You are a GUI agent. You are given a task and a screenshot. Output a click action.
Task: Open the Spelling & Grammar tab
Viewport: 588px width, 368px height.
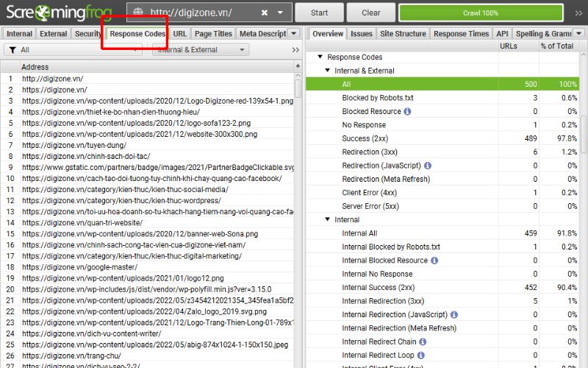(543, 34)
